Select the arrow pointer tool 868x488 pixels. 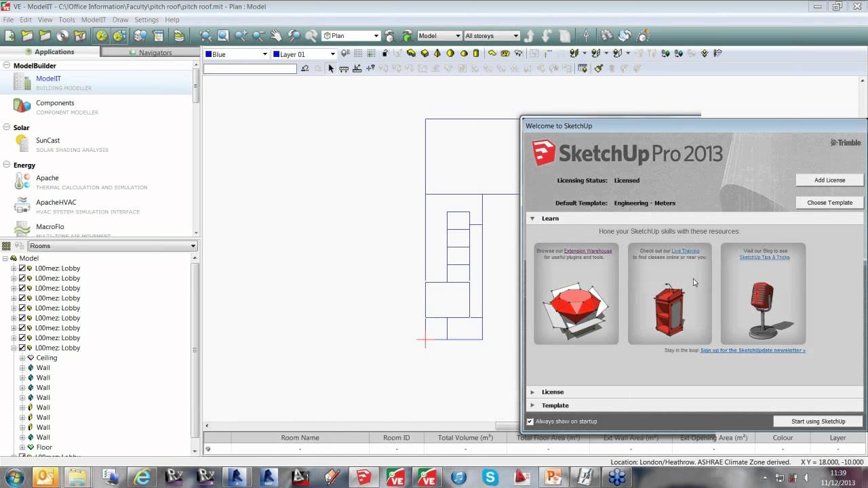(331, 68)
